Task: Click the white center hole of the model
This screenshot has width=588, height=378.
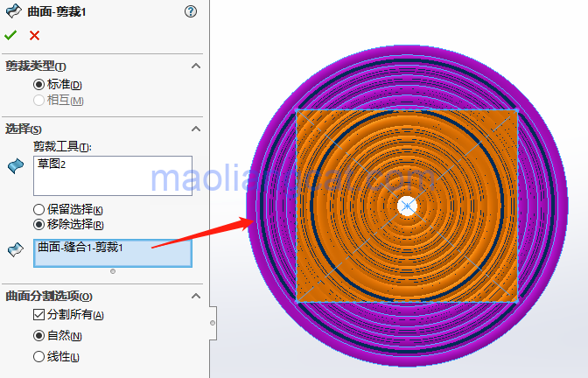Action: tap(407, 206)
